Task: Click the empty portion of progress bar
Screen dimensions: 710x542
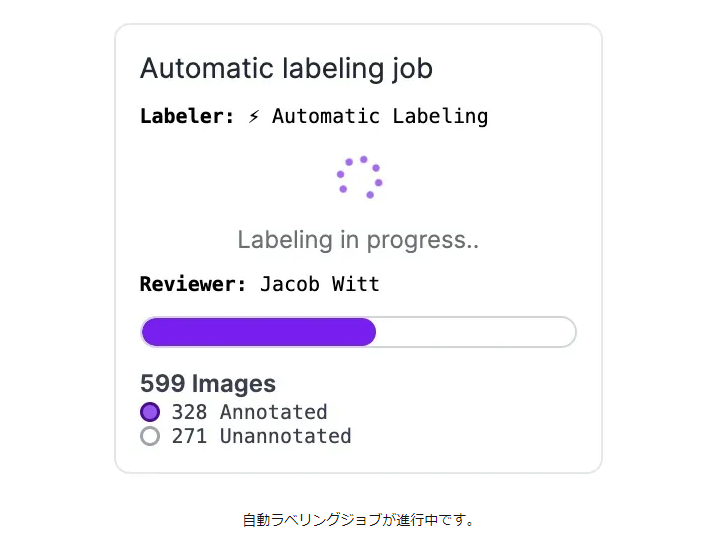Action: [x=475, y=332]
